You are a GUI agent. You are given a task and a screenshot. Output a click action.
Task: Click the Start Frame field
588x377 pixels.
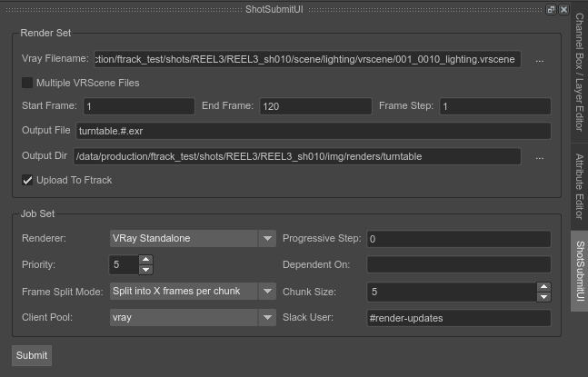139,106
